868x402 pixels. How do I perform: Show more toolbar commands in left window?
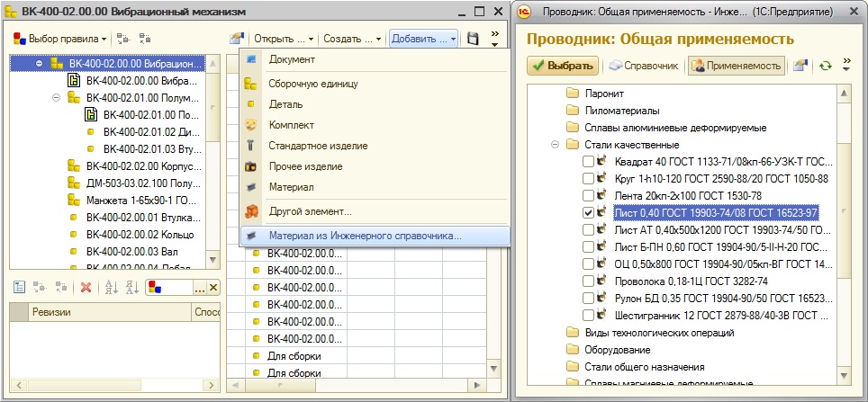tap(494, 38)
